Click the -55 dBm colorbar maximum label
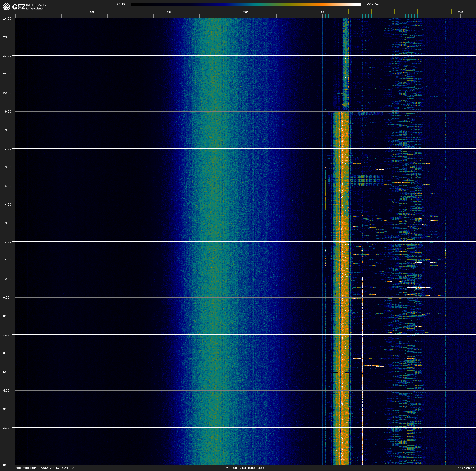476x471 pixels. 373,4
